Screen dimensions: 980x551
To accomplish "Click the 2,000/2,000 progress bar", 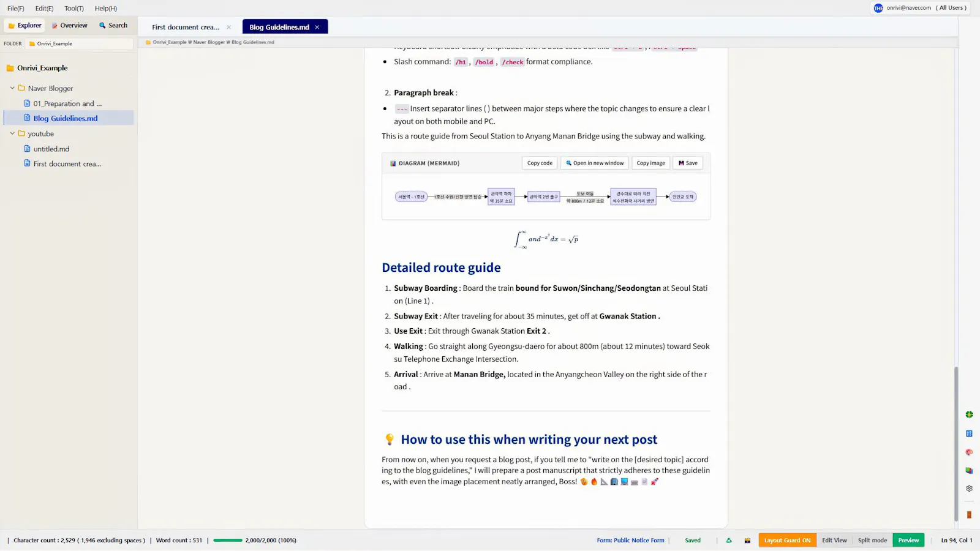I will (228, 540).
